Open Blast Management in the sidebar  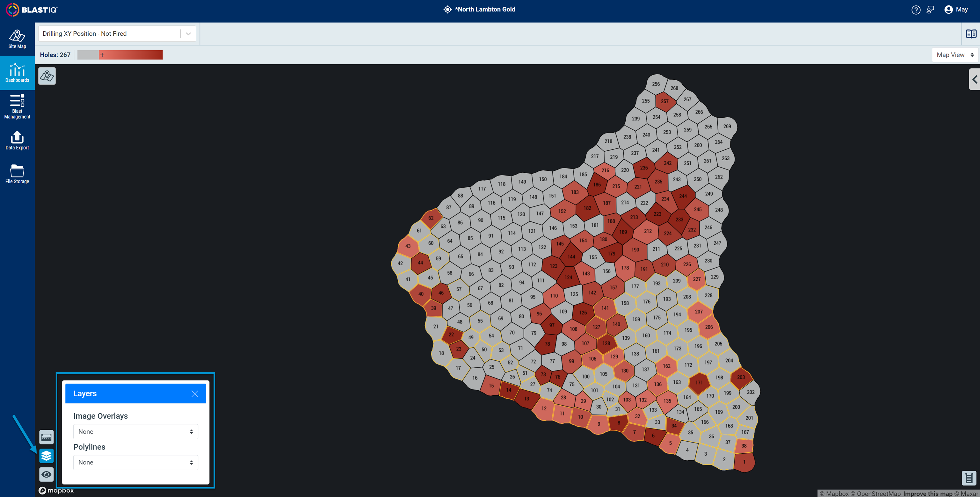click(17, 107)
